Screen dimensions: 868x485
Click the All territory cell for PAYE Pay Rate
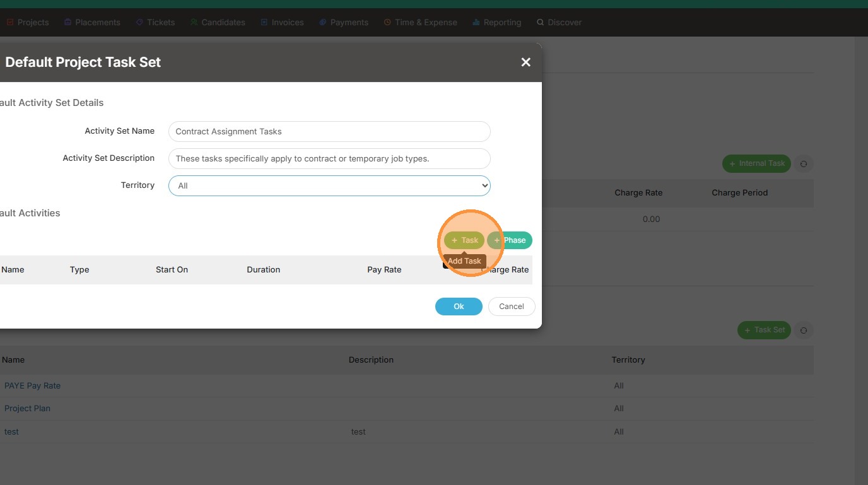tap(619, 385)
